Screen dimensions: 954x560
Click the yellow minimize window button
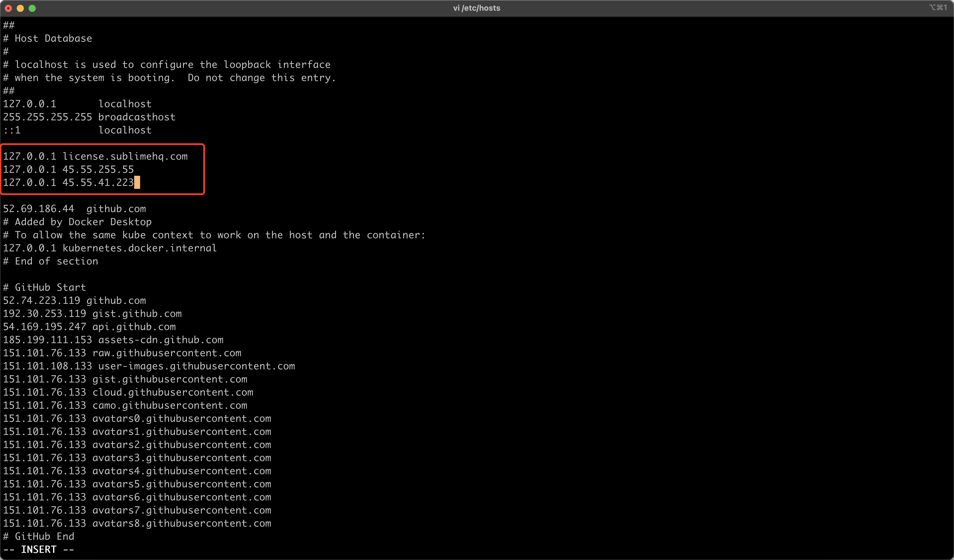tap(21, 8)
